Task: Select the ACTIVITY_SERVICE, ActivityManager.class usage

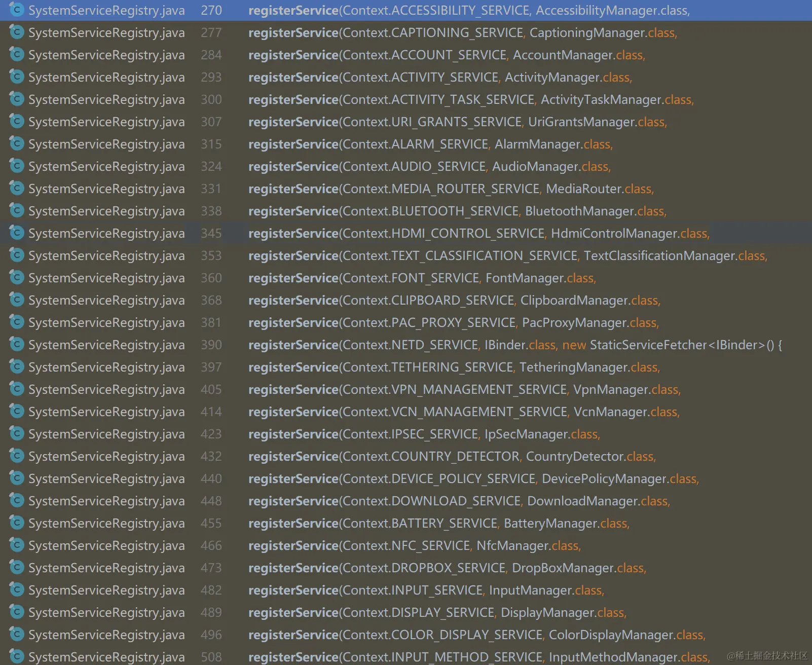Action: point(440,78)
